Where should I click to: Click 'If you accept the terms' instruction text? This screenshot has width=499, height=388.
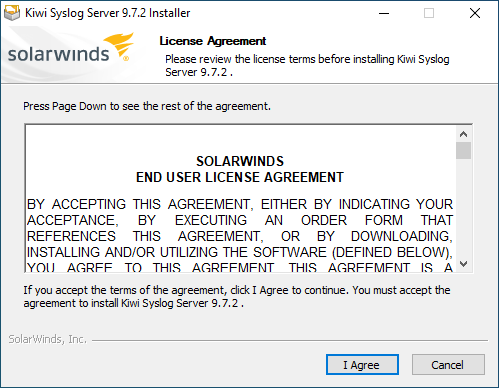click(237, 297)
